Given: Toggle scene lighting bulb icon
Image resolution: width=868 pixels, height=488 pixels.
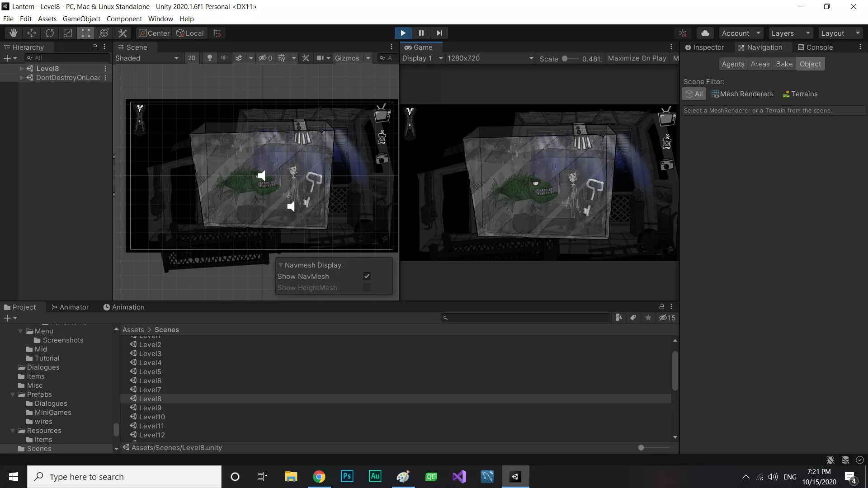Looking at the screenshot, I should pos(210,58).
